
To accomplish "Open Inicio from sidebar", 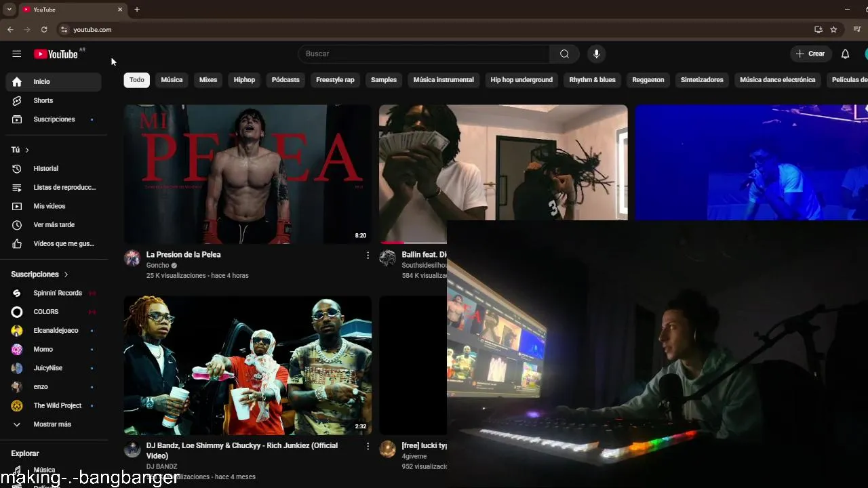I will coord(54,81).
